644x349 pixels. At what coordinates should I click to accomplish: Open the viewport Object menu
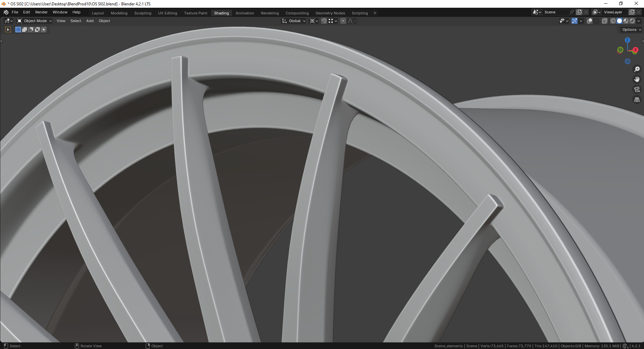[x=104, y=21]
